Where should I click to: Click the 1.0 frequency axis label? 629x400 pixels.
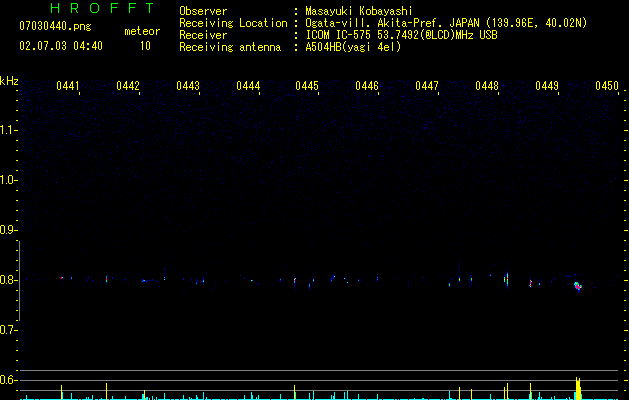pos(8,180)
